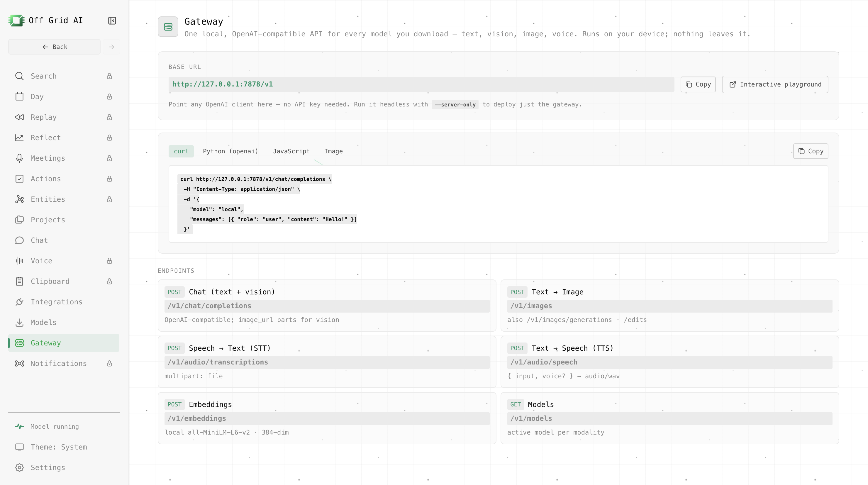Collapse the sidebar panel icon
The height and width of the screenshot is (485, 868).
point(112,21)
